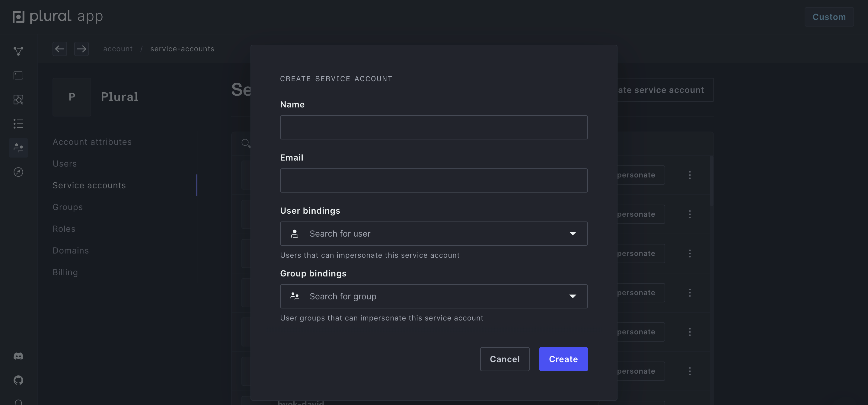Open the GitHub icon link
Screen dimensions: 868x405
[18, 380]
